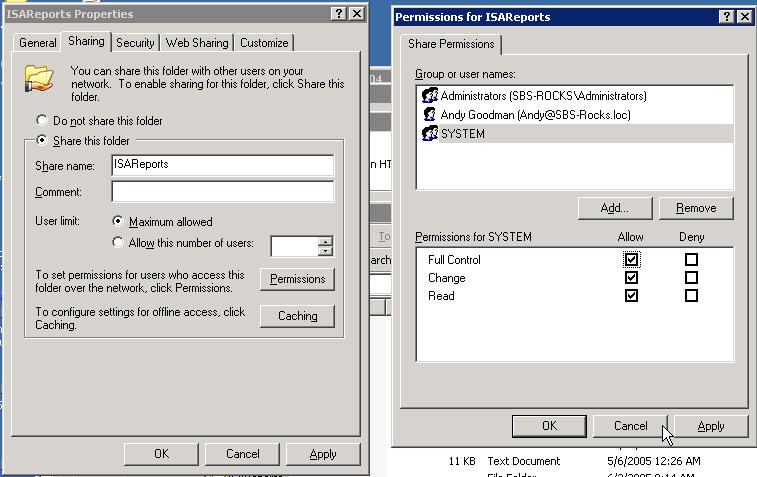757x477 pixels.
Task: Click Add... to add a user
Action: coord(615,208)
